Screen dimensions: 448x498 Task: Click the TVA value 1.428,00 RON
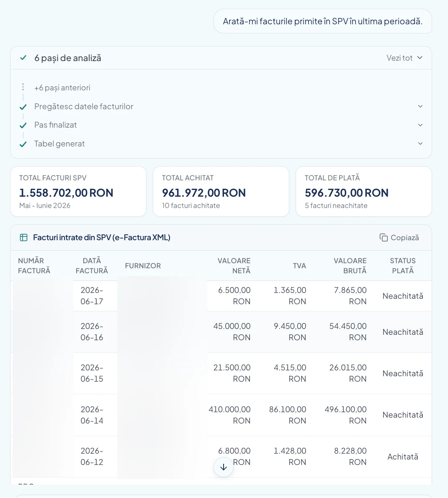(290, 457)
